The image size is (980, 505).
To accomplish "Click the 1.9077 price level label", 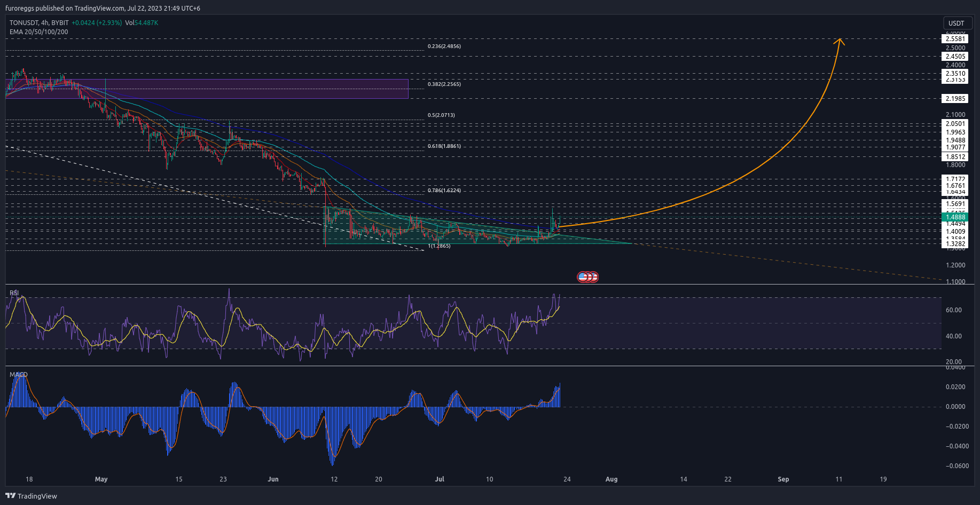I will [955, 147].
